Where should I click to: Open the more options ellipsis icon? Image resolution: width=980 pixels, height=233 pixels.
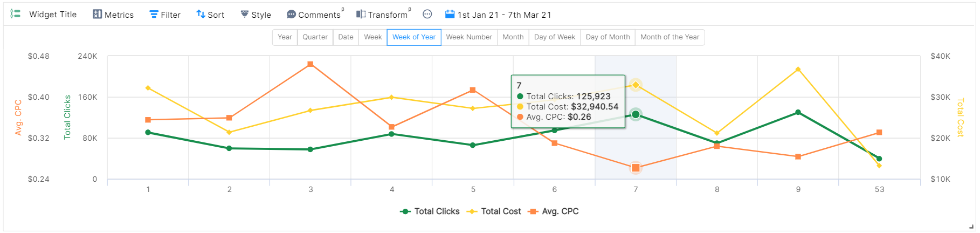[x=427, y=14]
